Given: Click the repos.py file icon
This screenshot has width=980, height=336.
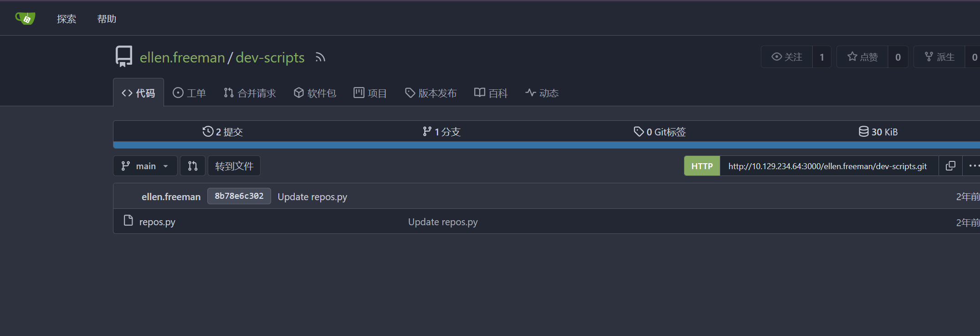Looking at the screenshot, I should (x=128, y=221).
